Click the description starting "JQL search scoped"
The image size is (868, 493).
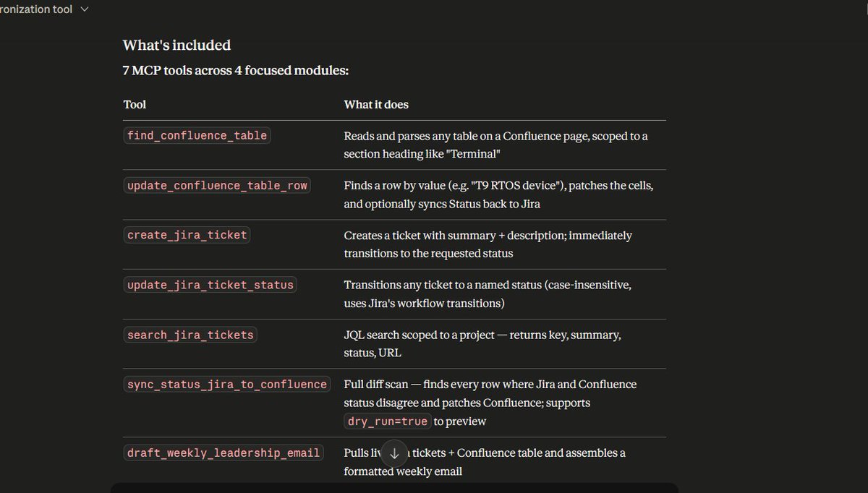(482, 344)
